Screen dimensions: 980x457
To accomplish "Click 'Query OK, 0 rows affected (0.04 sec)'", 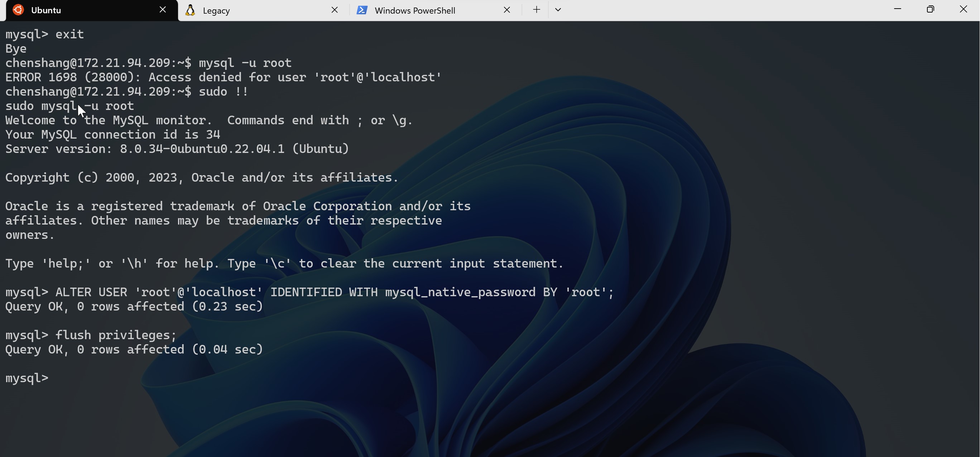I will (x=134, y=350).
